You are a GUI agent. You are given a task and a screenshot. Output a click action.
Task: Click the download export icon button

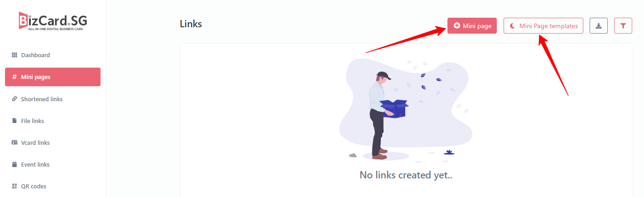pyautogui.click(x=599, y=26)
